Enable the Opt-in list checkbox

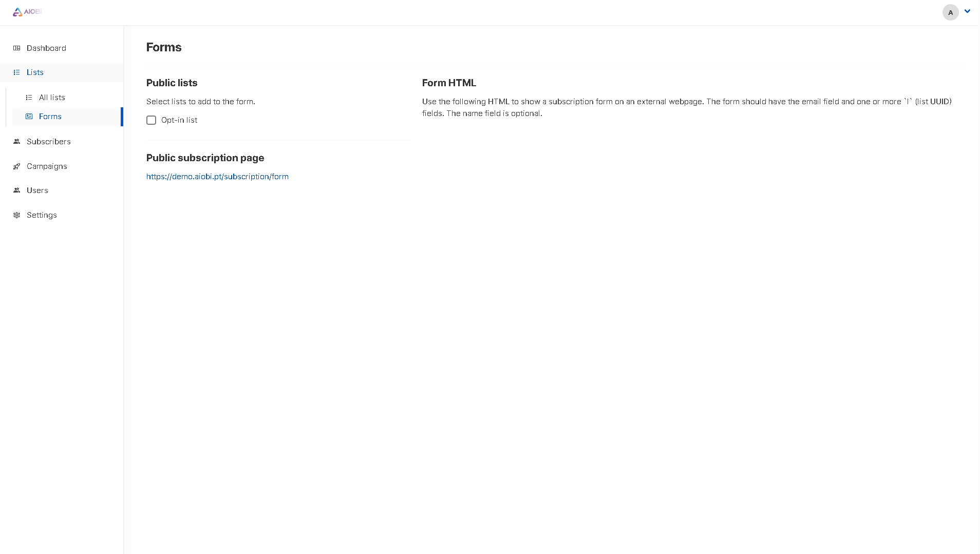pos(151,120)
